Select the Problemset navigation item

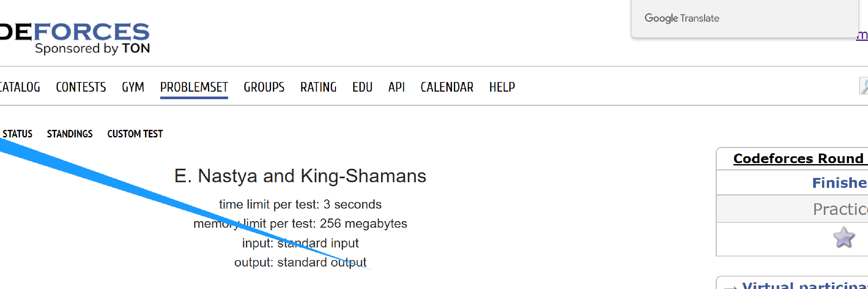(194, 87)
